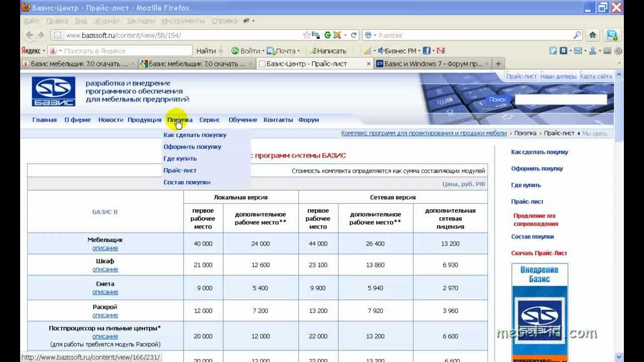Reload the page with the refresh icon
Viewport: 644px width, 362px height.
(354, 35)
